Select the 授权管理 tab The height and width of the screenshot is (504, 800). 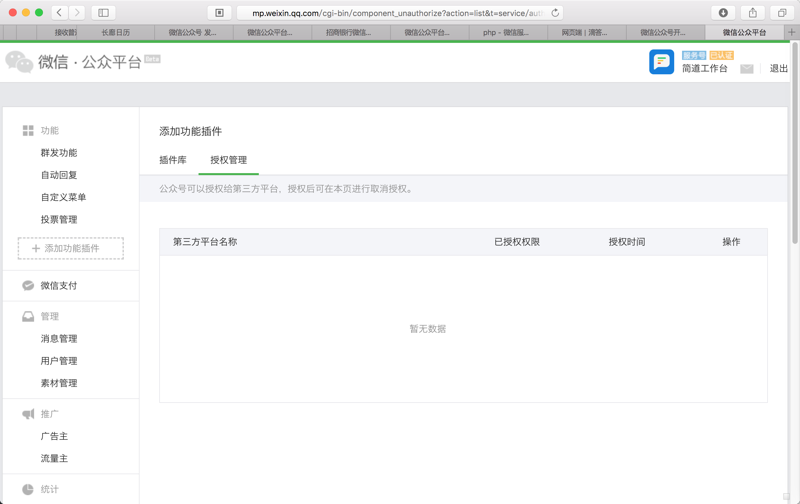(229, 160)
